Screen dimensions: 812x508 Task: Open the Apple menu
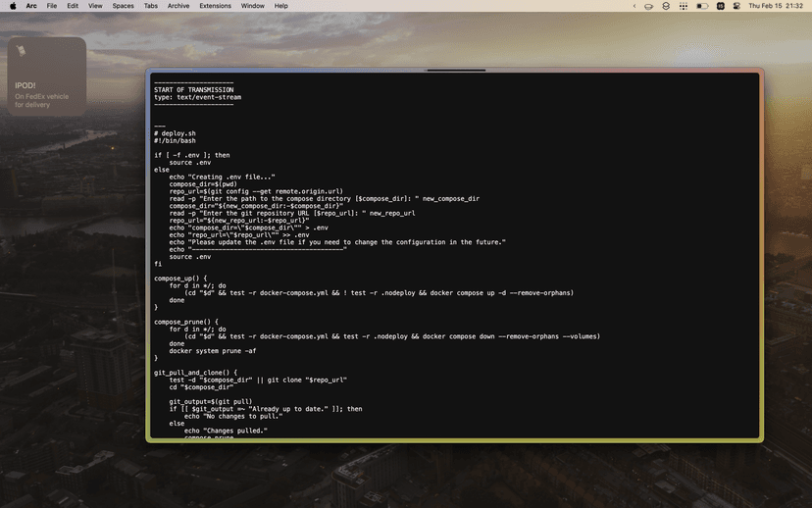[x=12, y=6]
